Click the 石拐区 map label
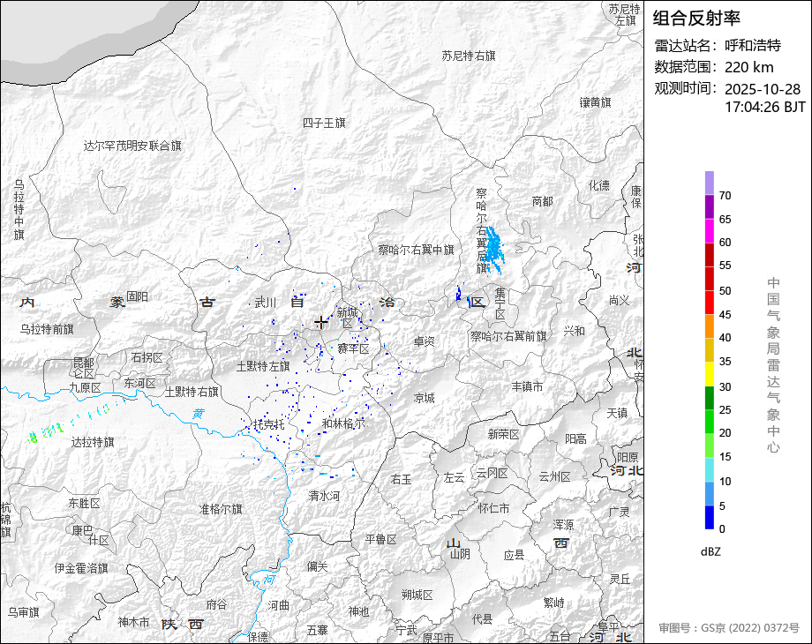 147,357
